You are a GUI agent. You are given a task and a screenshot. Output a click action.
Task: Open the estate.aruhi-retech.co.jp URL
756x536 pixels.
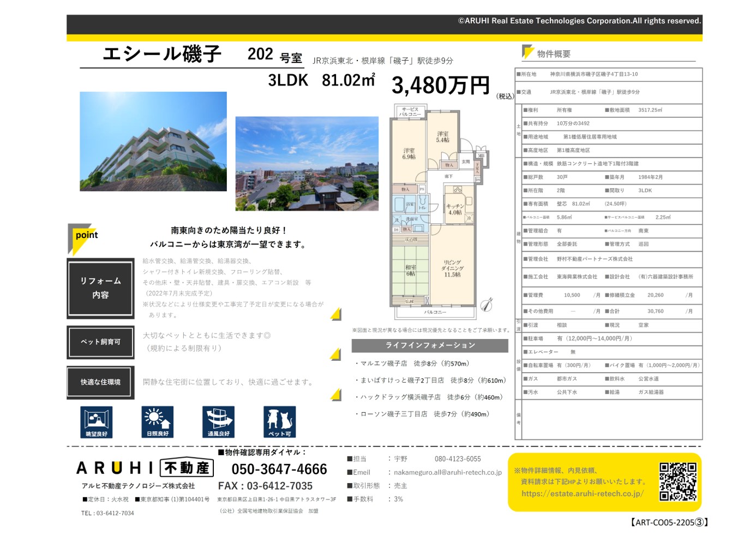pos(582,493)
